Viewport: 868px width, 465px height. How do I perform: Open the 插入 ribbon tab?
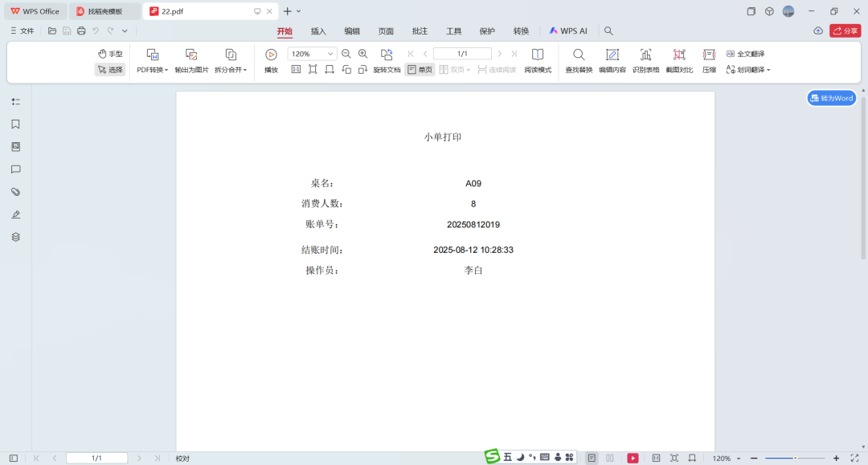click(x=318, y=31)
